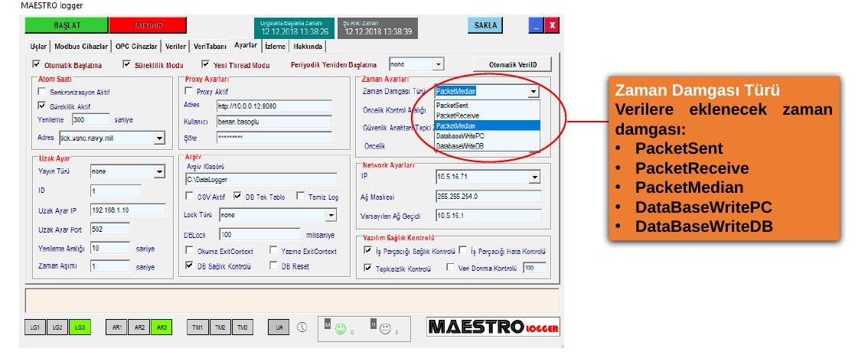Click the Yenileme seconds field showing 300
868x355 pixels.
coord(91,119)
